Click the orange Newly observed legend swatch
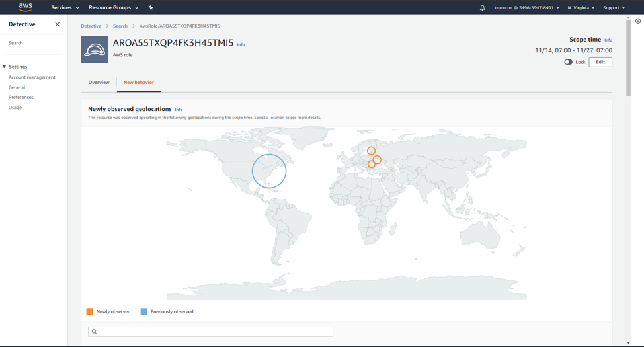The width and height of the screenshot is (644, 347). [x=89, y=311]
